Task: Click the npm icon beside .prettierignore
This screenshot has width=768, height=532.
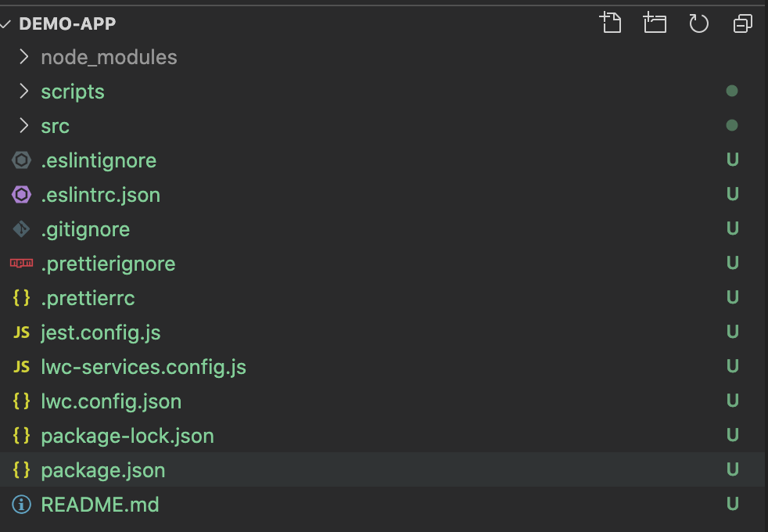Action: coord(22,264)
